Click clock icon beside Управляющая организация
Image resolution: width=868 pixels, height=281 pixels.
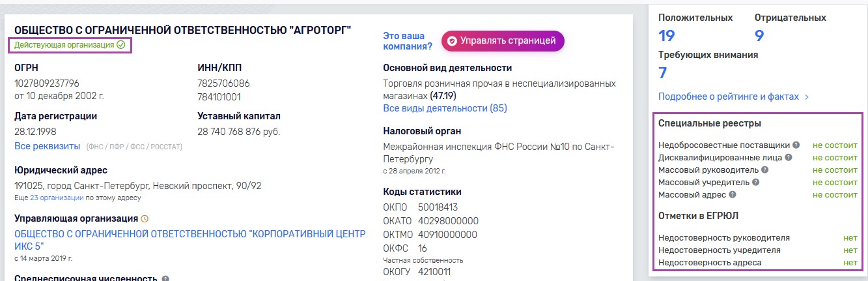pos(145,218)
